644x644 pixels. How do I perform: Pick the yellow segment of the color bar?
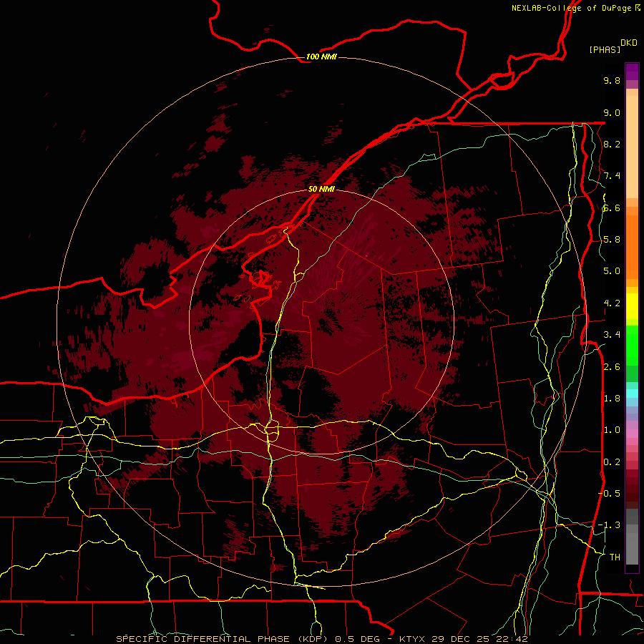[632, 306]
